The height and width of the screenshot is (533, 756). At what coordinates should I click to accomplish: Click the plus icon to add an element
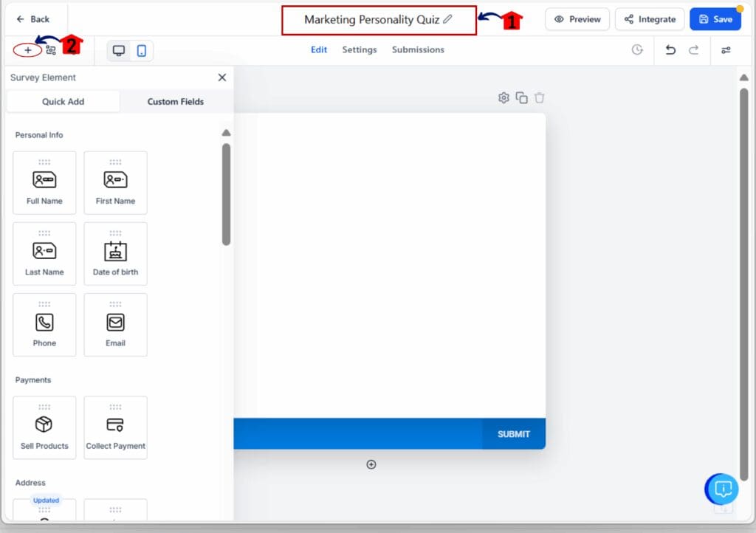[x=27, y=49]
